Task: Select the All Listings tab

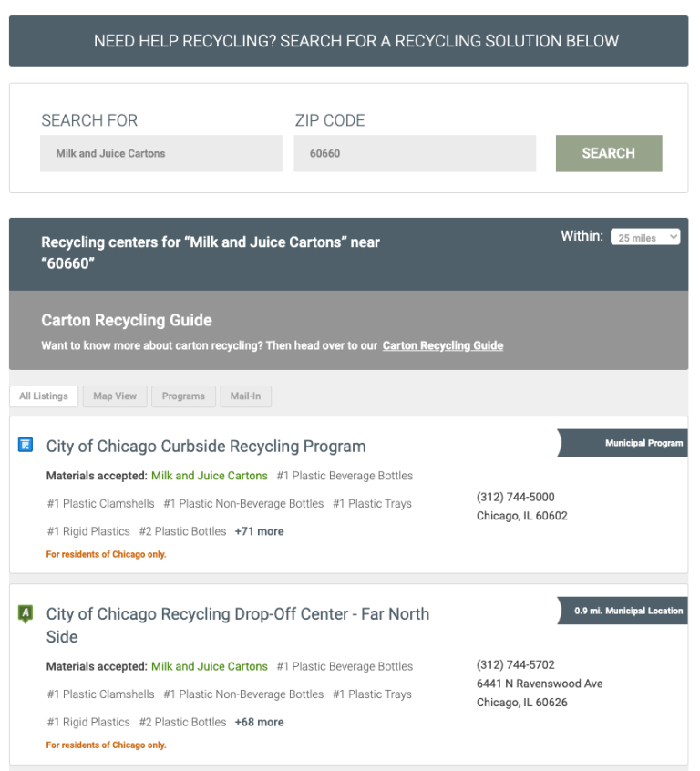Action: pyautogui.click(x=44, y=396)
